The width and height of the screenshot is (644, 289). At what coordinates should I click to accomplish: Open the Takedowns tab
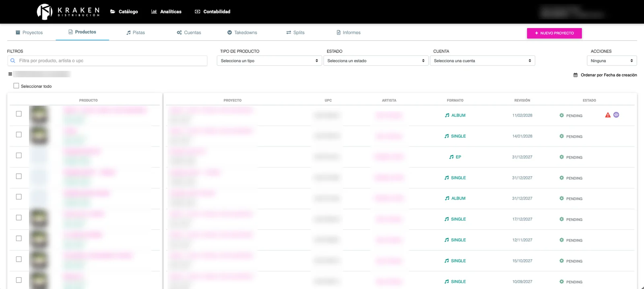[x=242, y=33]
